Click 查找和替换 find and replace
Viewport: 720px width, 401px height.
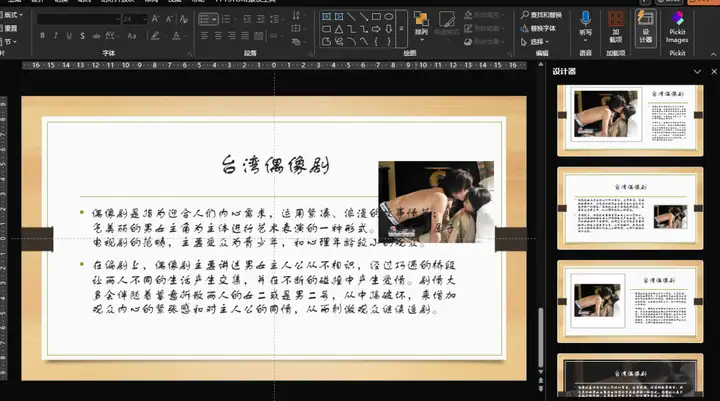point(541,15)
